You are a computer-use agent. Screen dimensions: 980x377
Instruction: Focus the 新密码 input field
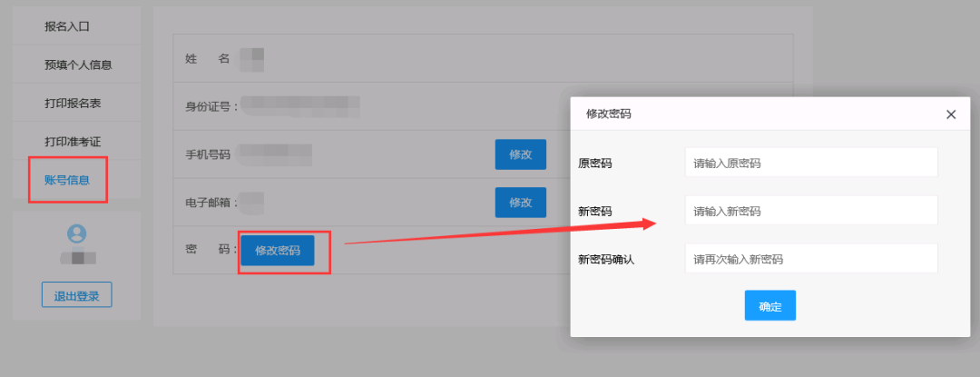coord(811,211)
